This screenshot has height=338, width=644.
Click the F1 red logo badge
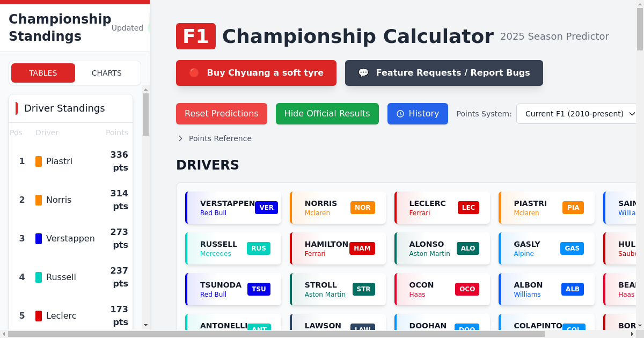click(x=195, y=36)
